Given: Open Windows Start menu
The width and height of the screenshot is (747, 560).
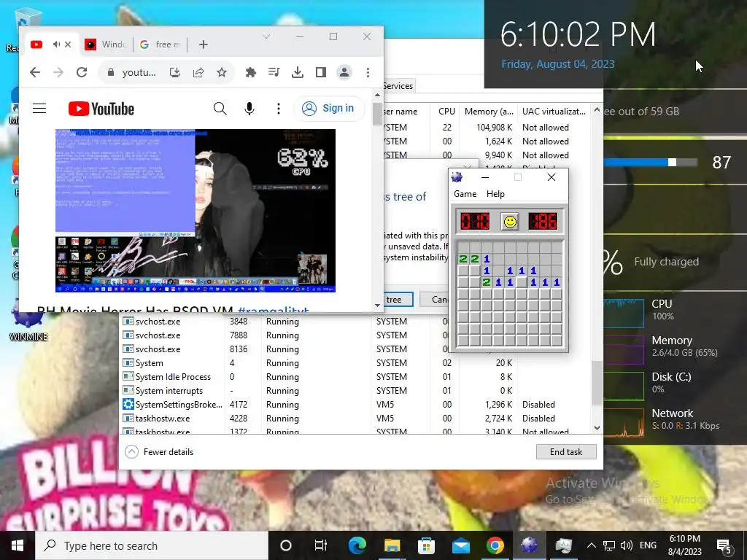Looking at the screenshot, I should 18,545.
